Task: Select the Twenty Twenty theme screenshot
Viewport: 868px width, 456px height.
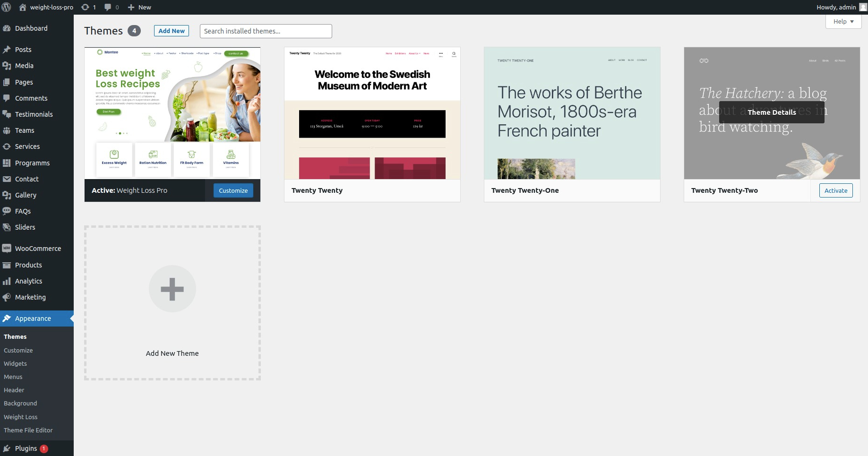Action: (372, 113)
